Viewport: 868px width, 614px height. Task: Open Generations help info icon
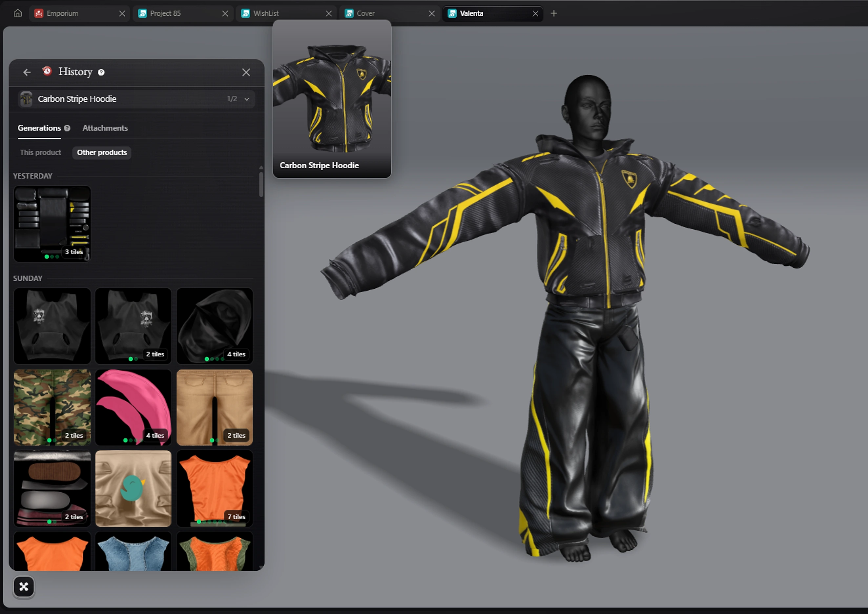coord(67,128)
